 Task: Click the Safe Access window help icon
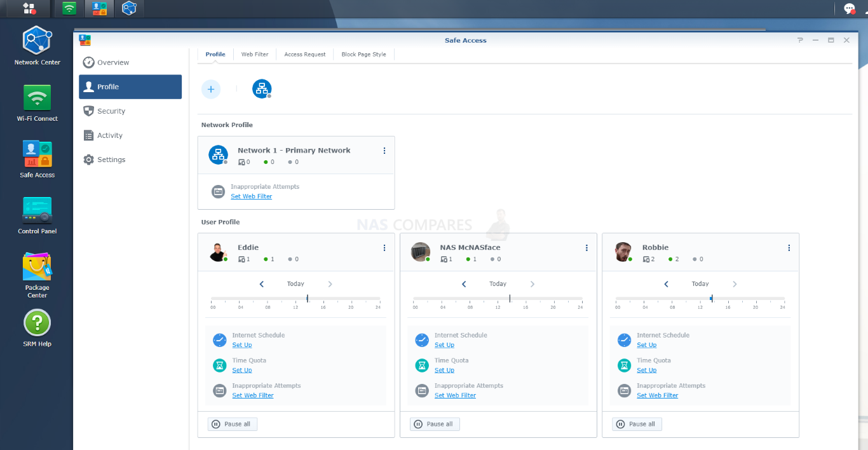[801, 40]
